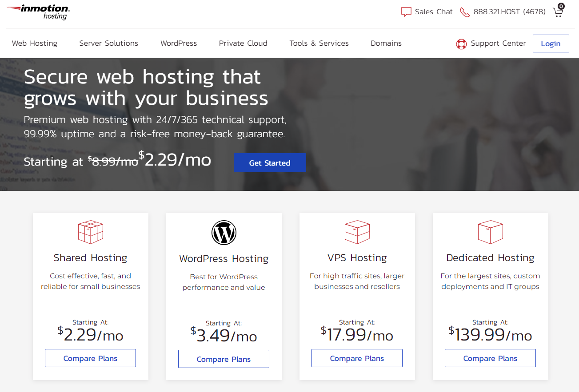Open the Web Hosting menu
This screenshot has width=579, height=392.
pos(35,44)
